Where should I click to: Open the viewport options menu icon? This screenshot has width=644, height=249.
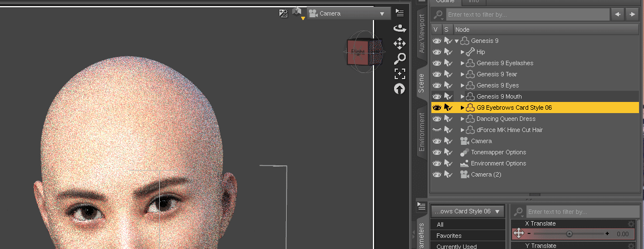coord(399,13)
